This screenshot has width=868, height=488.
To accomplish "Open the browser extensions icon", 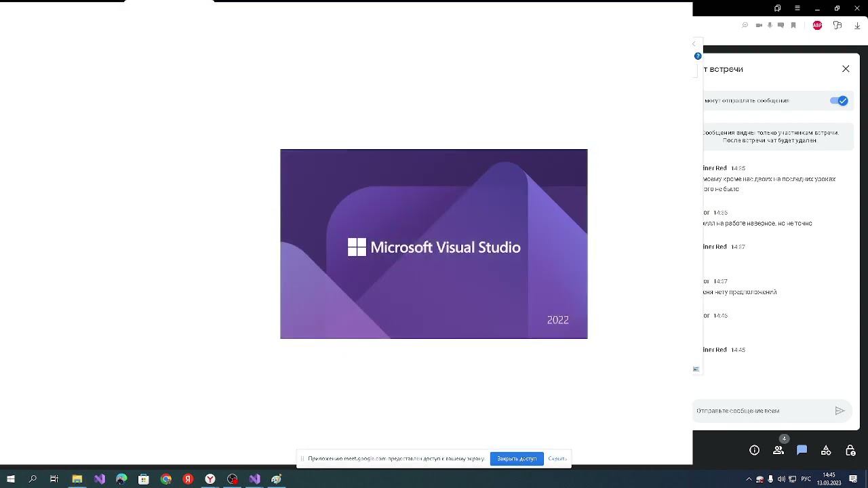I will point(837,25).
